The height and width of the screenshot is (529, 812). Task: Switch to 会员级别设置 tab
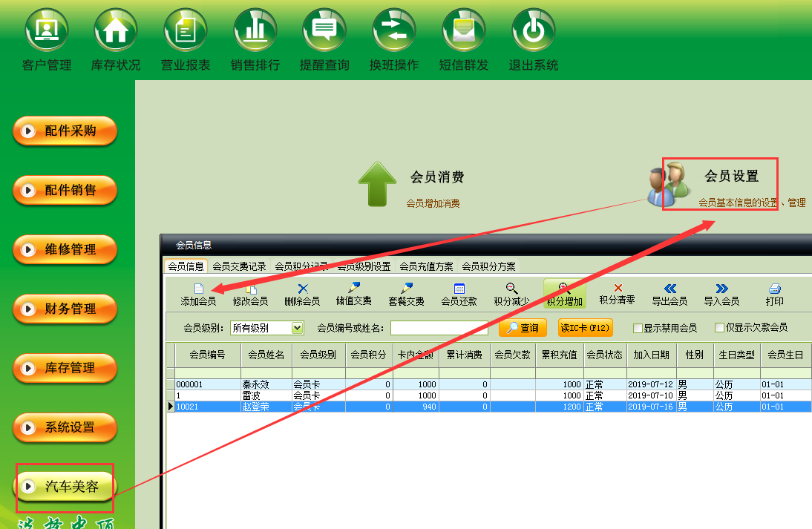point(364,266)
